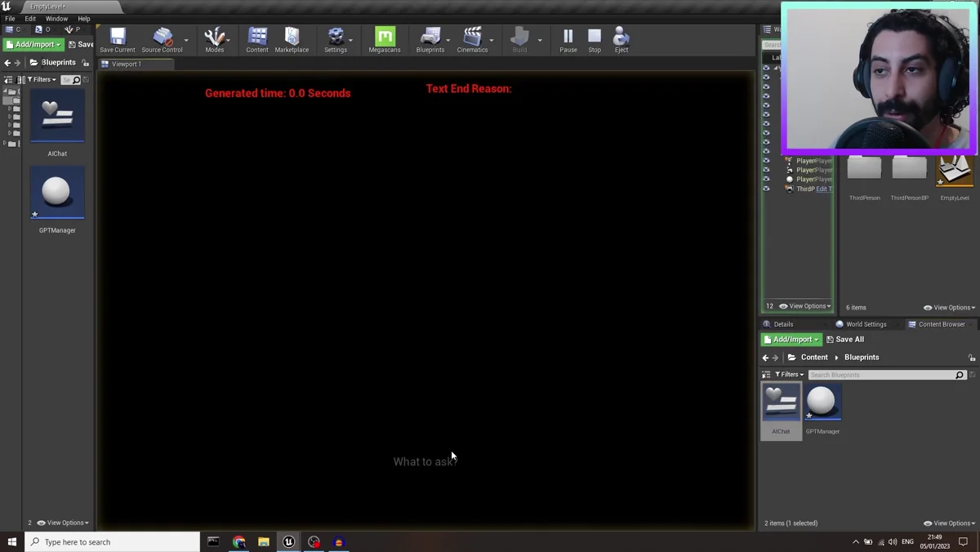Screen dimensions: 980x552
Task: Toggle visibility eye of ThirdP actor row
Action: coord(766,189)
